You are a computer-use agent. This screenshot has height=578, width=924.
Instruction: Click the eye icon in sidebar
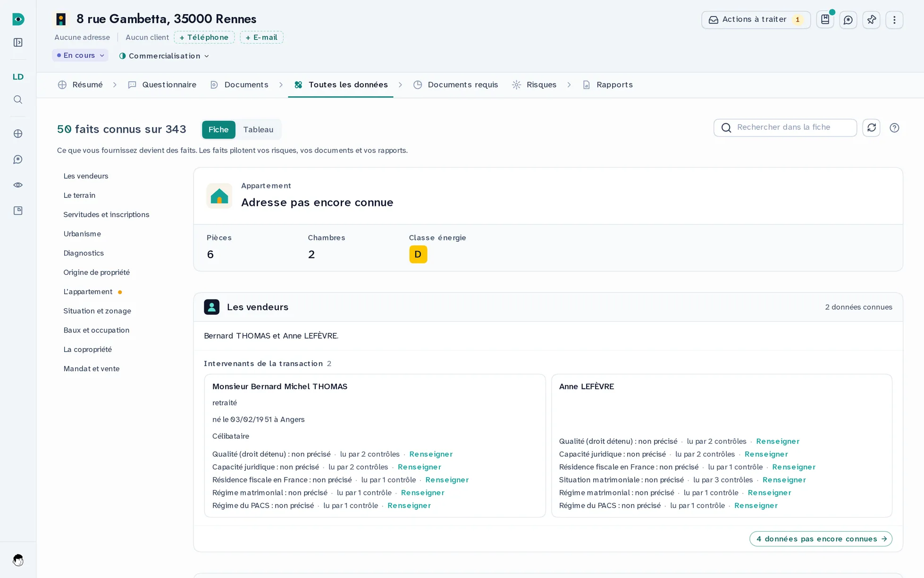coord(18,185)
